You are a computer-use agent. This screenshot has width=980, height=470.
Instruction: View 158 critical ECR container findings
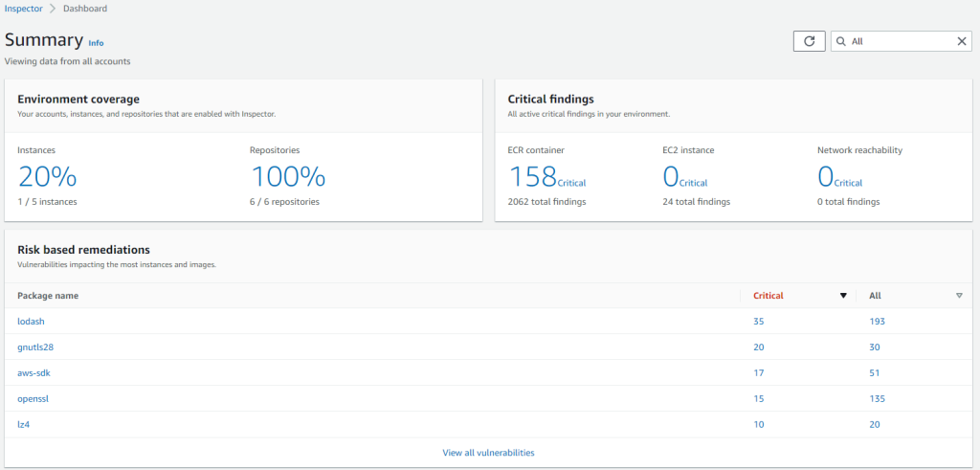pyautogui.click(x=546, y=177)
